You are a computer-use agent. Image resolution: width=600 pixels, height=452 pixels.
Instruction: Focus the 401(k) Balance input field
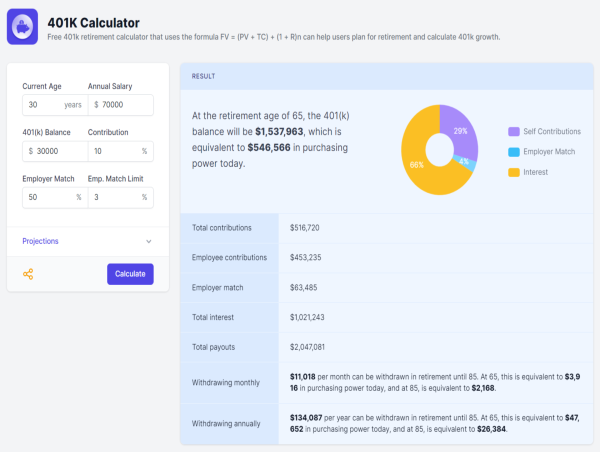click(x=55, y=151)
